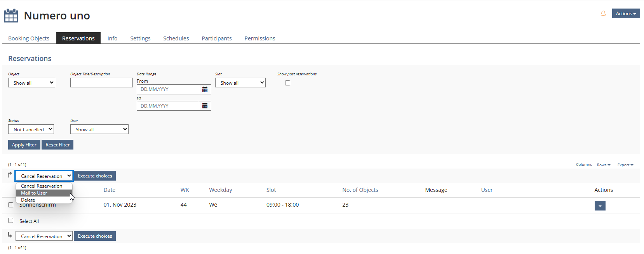
Task: Open the Export menu above the table
Action: coord(625,165)
